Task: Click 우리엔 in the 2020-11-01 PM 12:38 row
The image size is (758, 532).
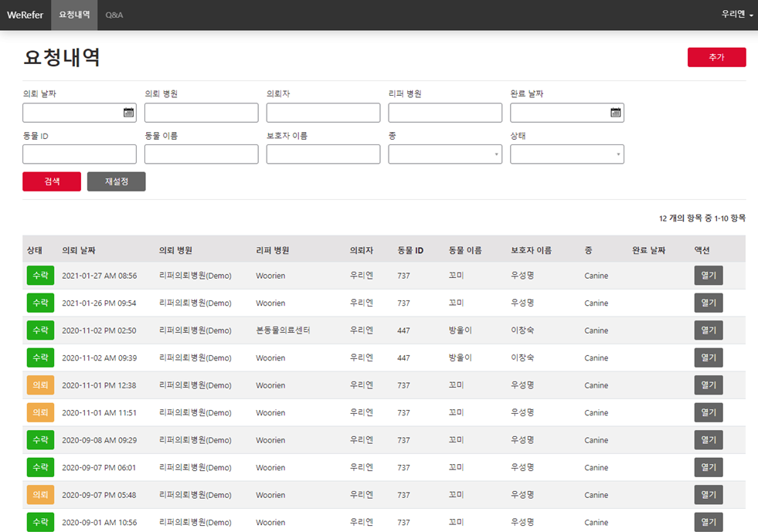Action: pos(362,385)
